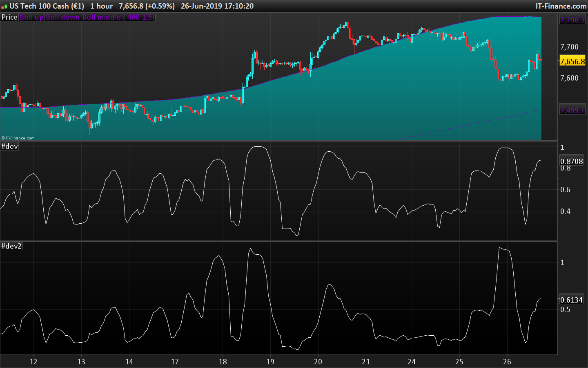Click date 25 on the time axis
Viewport: 588px width, 368px height.
(459, 361)
